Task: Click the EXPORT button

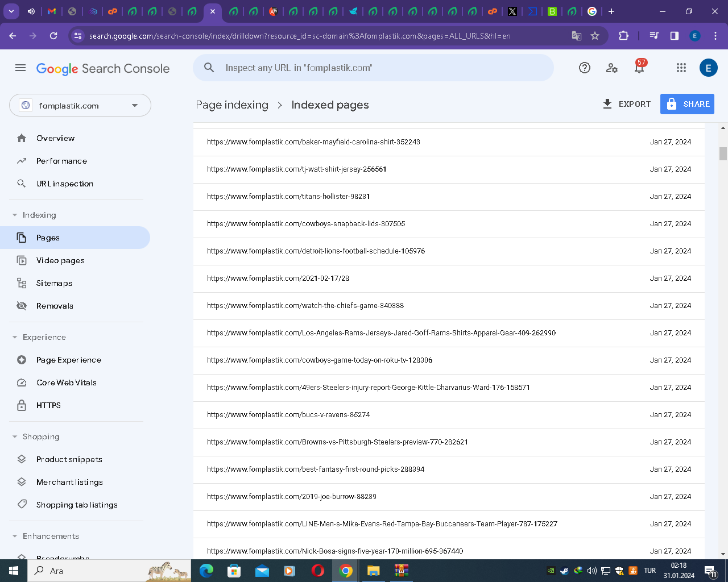Action: 626,104
